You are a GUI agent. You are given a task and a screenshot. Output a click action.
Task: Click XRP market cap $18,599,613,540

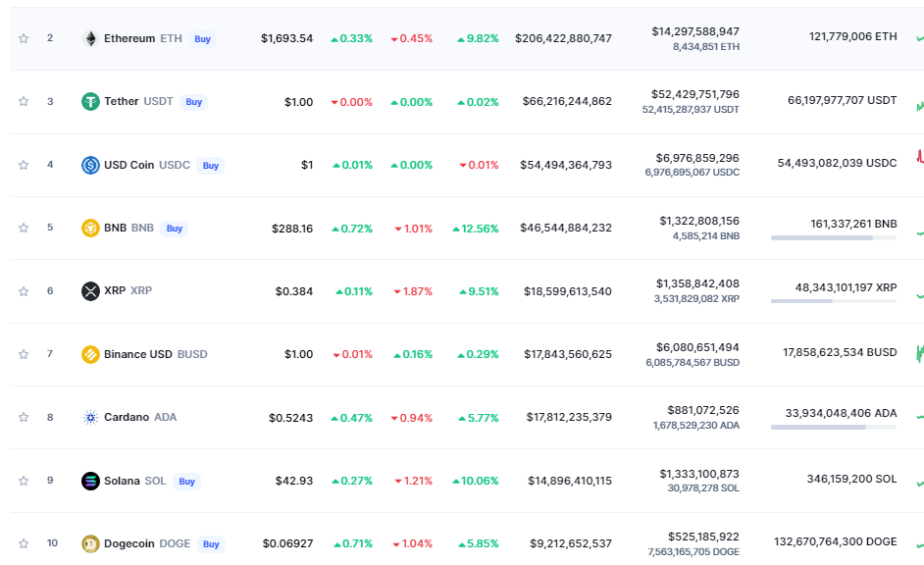coord(568,291)
